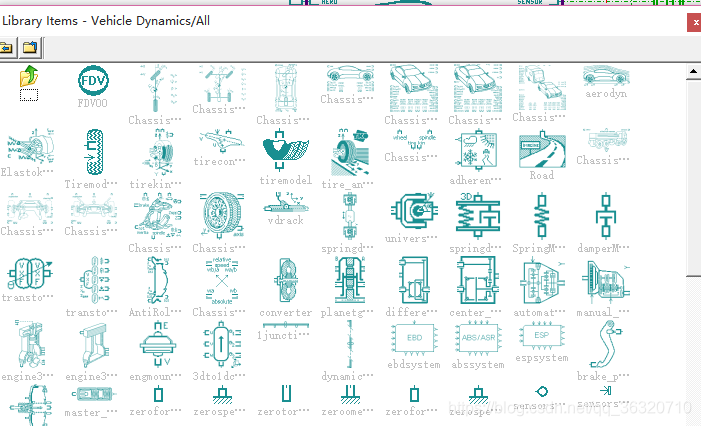Select the planetg planetary gear icon
The width and height of the screenshot is (701, 426).
click(350, 280)
